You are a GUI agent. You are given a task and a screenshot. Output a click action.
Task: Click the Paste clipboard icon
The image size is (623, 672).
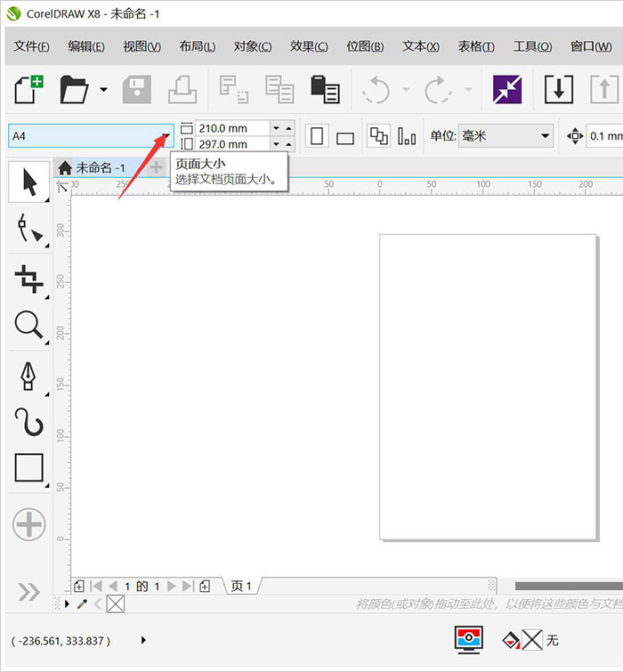click(x=325, y=89)
